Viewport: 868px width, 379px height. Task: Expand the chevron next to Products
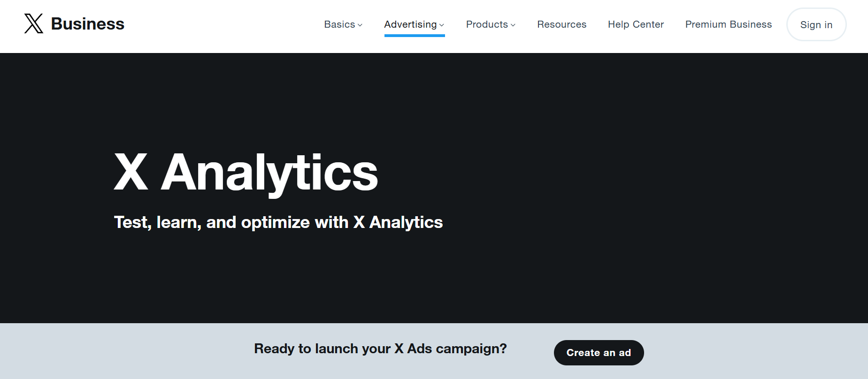coord(513,25)
